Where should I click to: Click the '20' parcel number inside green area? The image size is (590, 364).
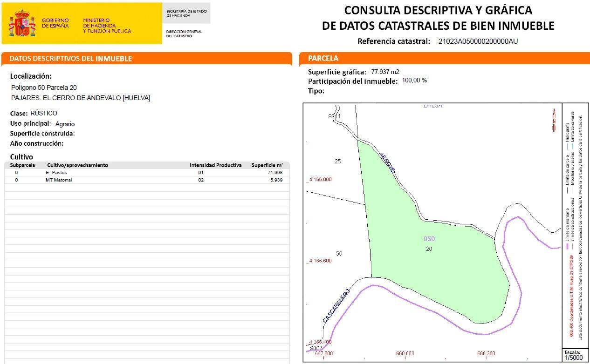[429, 249]
